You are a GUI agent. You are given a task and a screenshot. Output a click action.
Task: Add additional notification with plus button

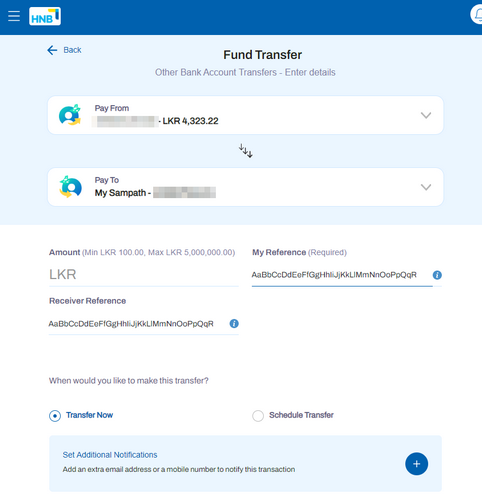[416, 464]
